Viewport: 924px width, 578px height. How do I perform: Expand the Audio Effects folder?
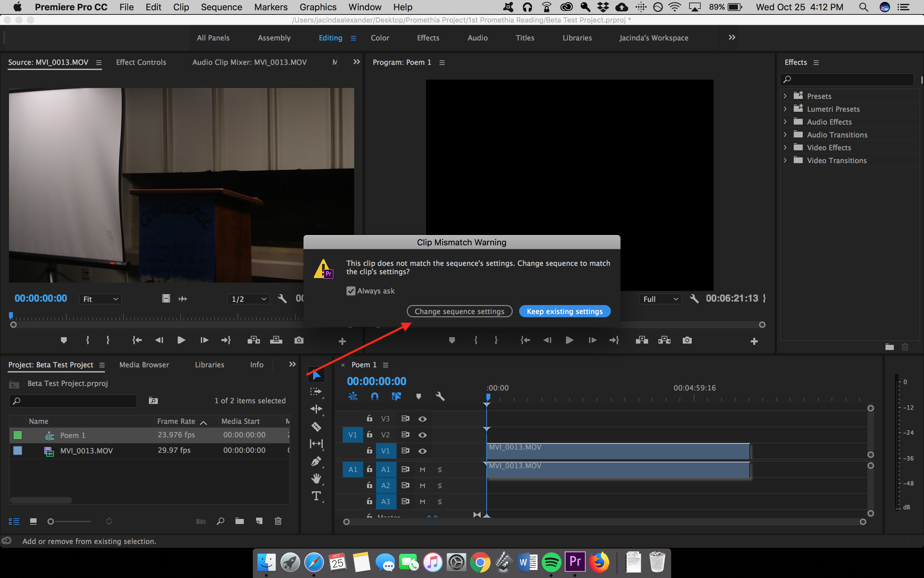785,122
